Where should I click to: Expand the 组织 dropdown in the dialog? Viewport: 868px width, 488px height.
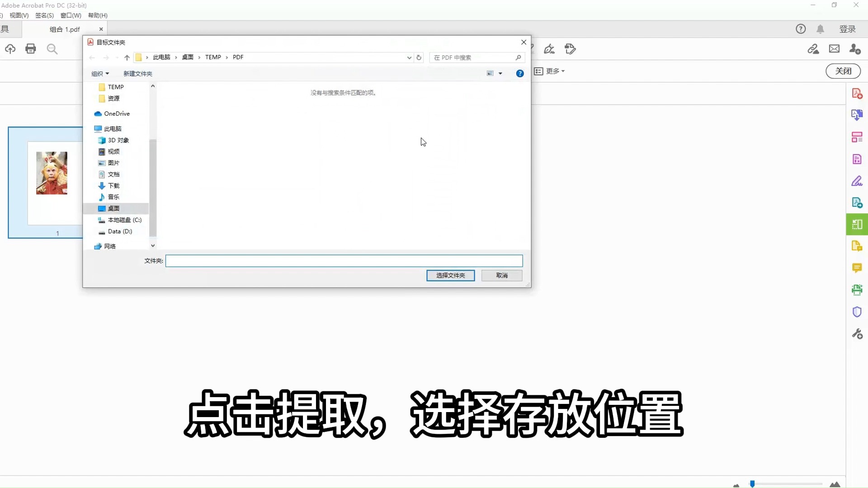pyautogui.click(x=100, y=73)
